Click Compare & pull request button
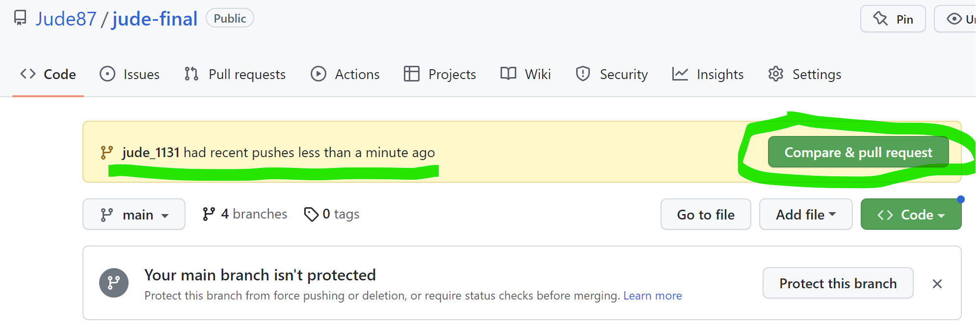 pyautogui.click(x=858, y=152)
